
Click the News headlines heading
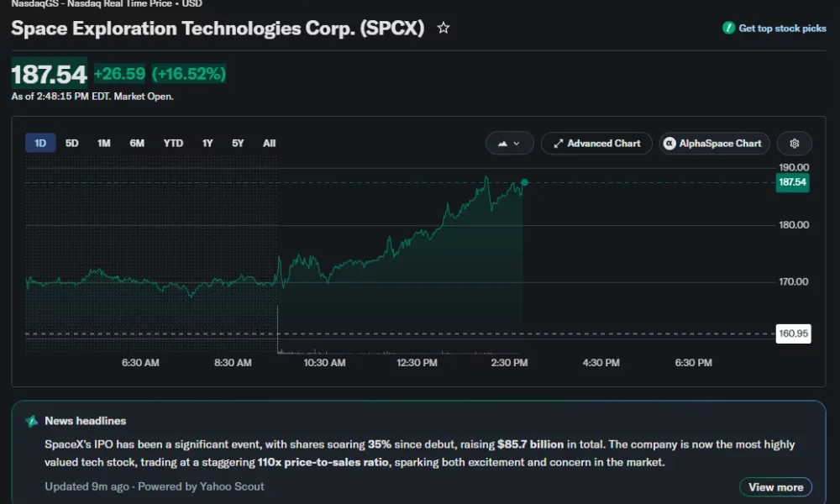coord(85,421)
